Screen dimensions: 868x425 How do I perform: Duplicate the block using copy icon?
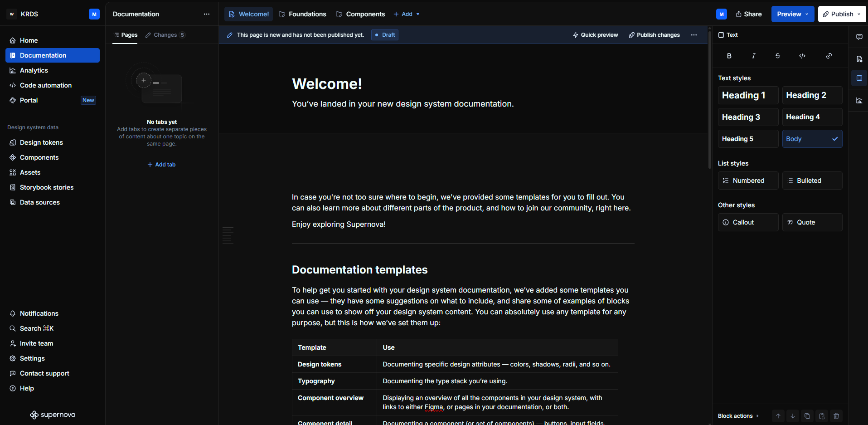tap(807, 416)
